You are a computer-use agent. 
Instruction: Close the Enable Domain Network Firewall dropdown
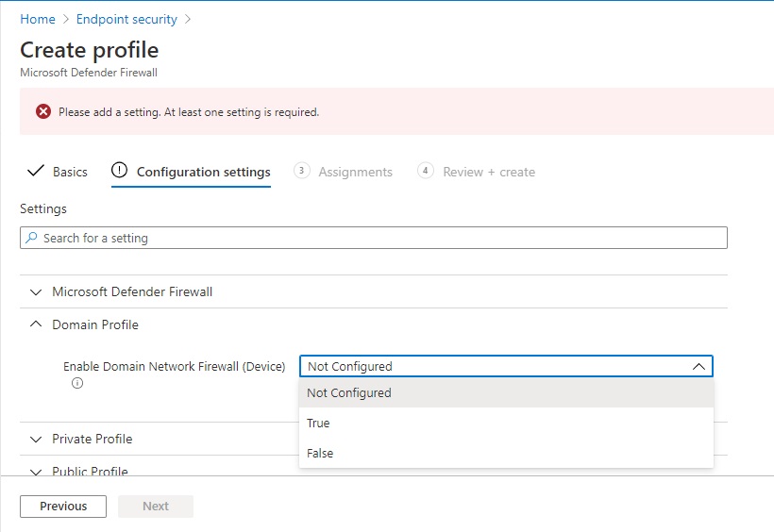click(698, 366)
